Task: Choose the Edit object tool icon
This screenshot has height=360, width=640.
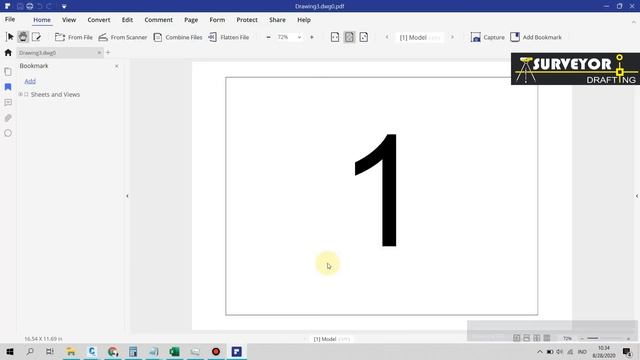Action: click(36, 37)
